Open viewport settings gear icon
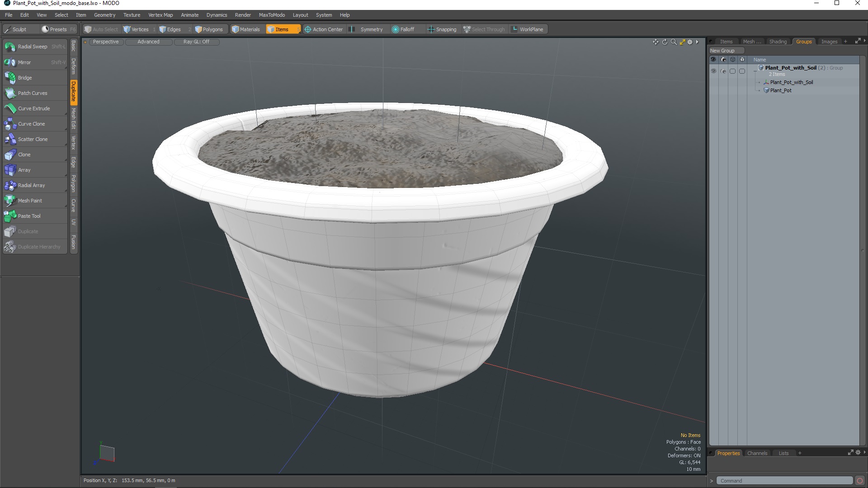This screenshot has width=868, height=488. point(690,42)
